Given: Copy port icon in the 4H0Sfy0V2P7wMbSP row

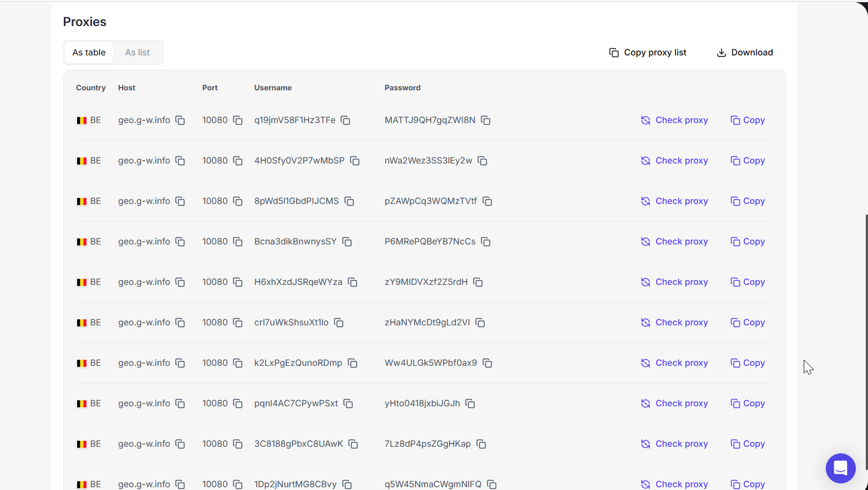Looking at the screenshot, I should 238,161.
